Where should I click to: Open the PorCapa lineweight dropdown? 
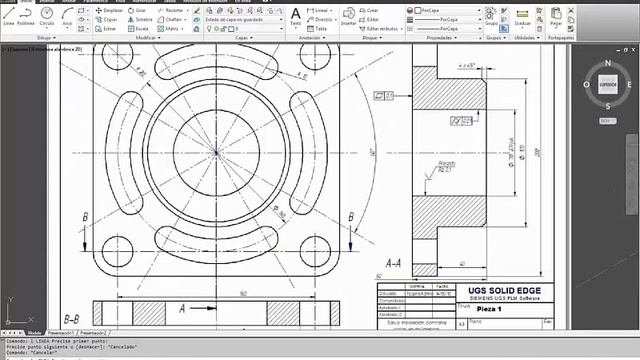point(448,20)
